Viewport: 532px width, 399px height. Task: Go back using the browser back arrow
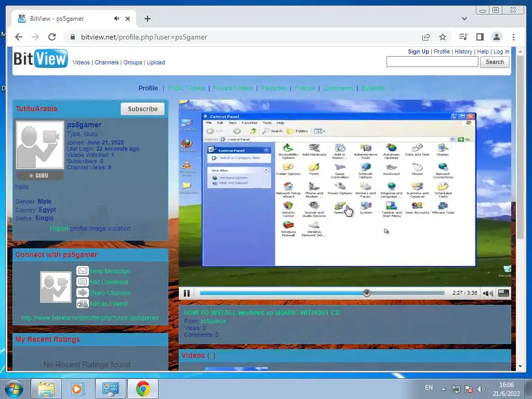tap(19, 37)
